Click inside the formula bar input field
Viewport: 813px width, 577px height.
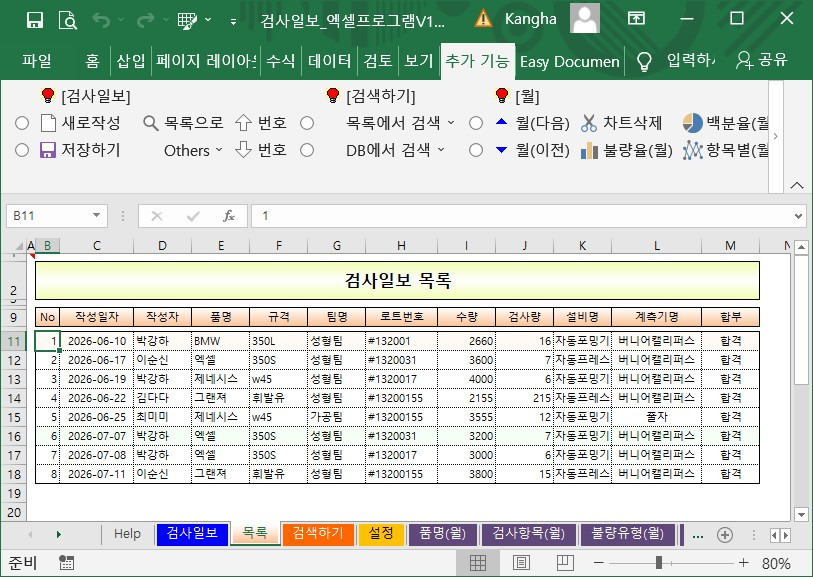(x=522, y=216)
